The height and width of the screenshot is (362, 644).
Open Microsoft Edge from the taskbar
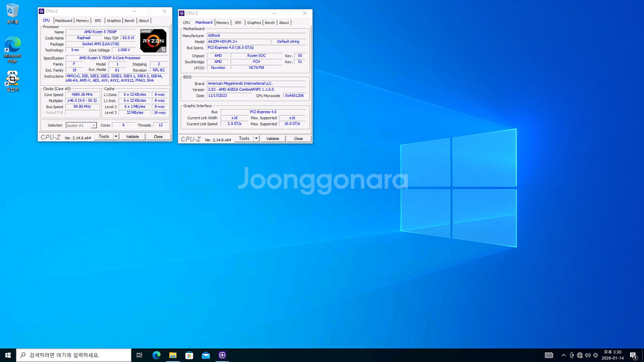pos(156,355)
